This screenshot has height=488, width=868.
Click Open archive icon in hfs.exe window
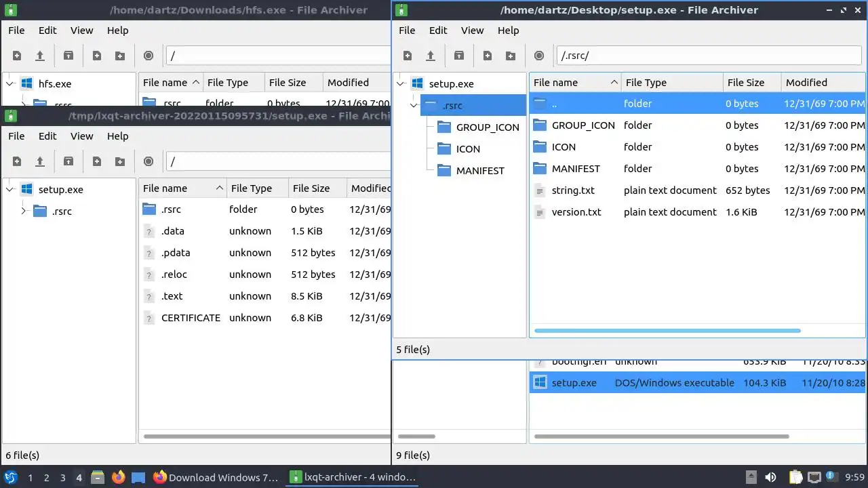40,56
